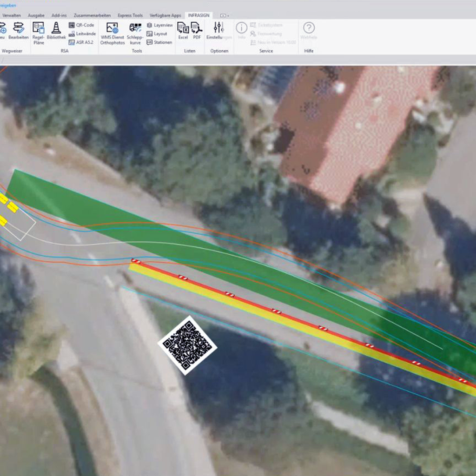Expand the ribbon display dropdown after INFRASIGN

[224, 15]
